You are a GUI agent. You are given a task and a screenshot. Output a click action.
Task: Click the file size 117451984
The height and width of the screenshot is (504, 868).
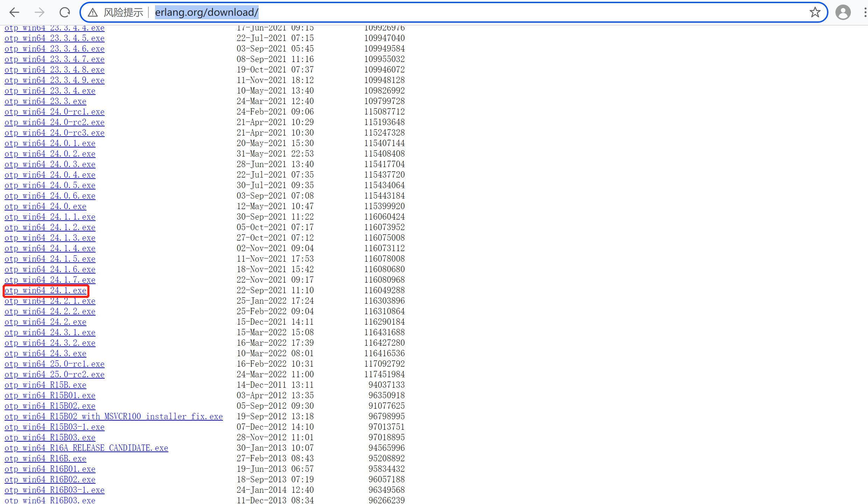(x=384, y=374)
